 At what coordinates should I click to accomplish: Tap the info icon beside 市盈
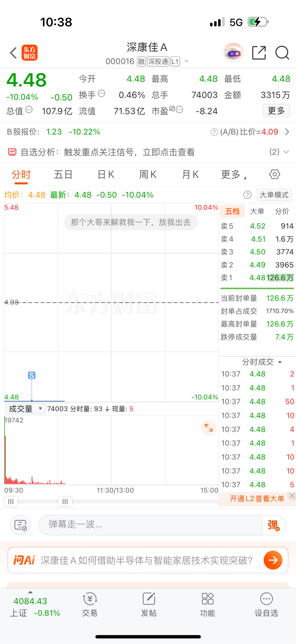(179, 110)
